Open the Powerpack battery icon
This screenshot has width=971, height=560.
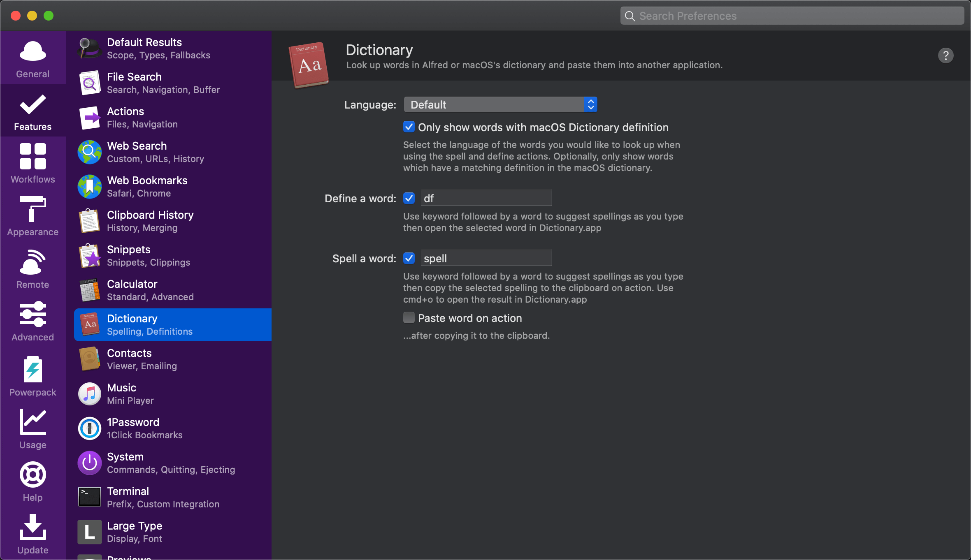click(x=33, y=369)
